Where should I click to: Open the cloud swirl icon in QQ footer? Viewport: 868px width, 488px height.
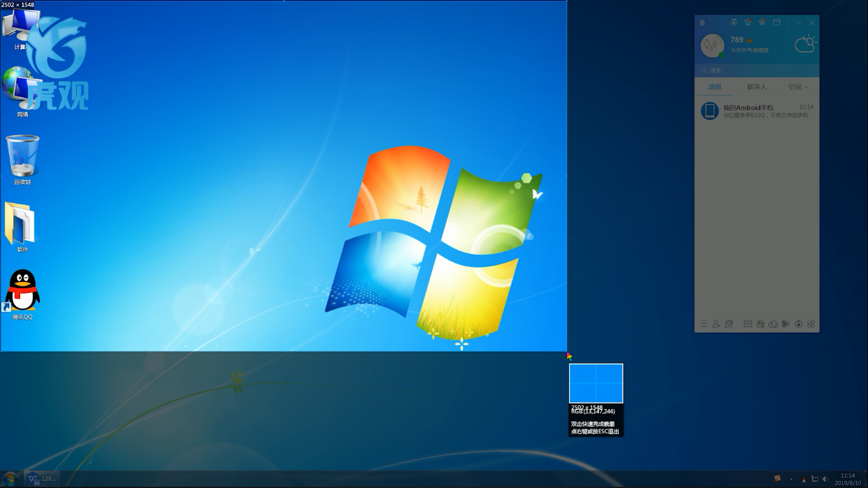[x=773, y=324]
